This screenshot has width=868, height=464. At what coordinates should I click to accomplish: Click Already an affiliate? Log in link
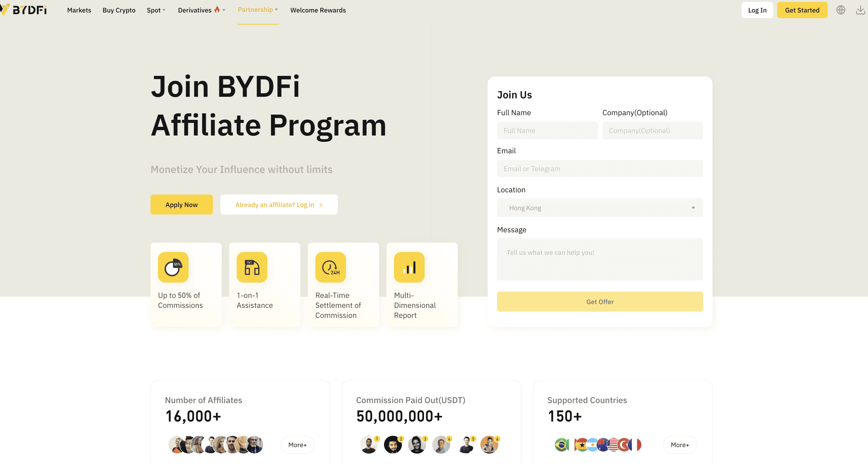coord(279,205)
